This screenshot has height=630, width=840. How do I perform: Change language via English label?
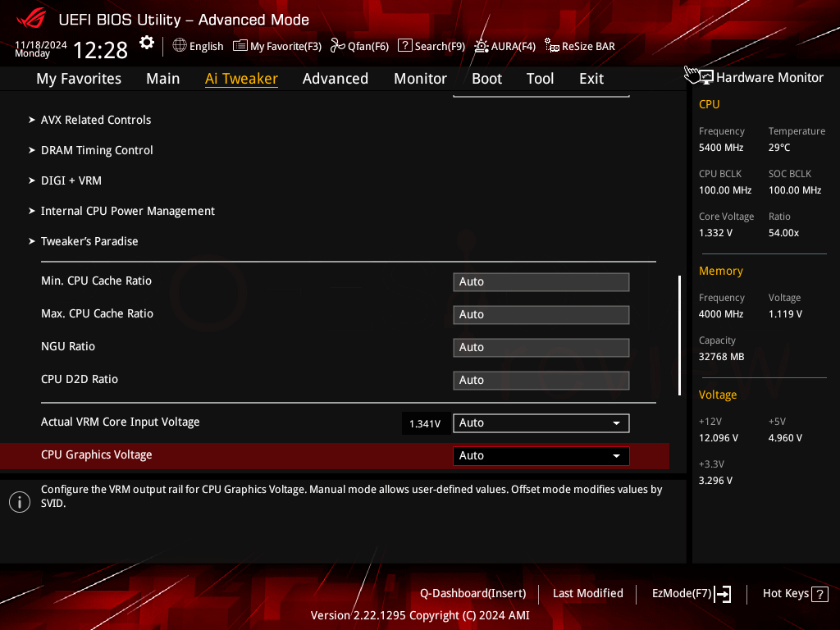click(206, 47)
